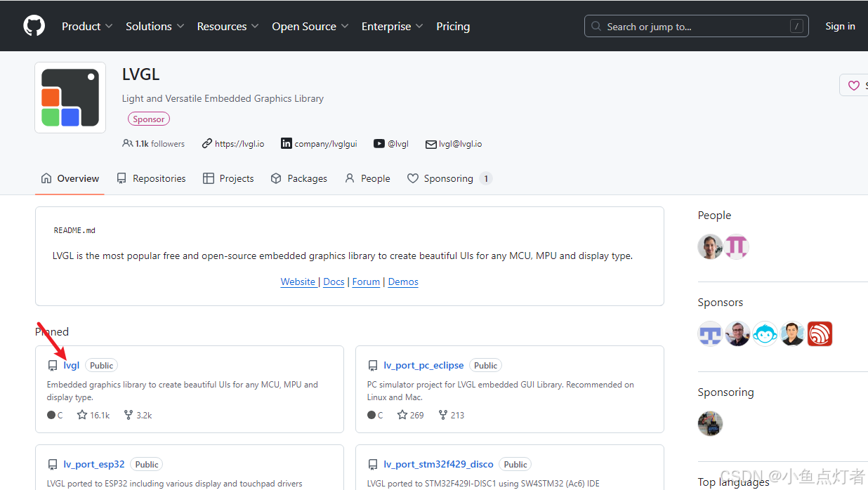
Task: Open the lv_port_pc_eclipse repository
Action: pos(423,365)
